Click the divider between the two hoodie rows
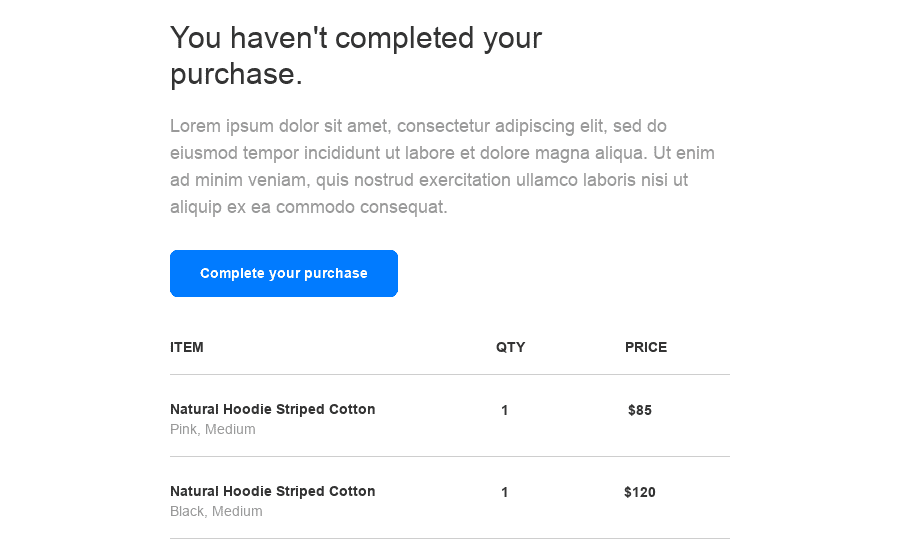This screenshot has height=559, width=900. click(x=450, y=457)
